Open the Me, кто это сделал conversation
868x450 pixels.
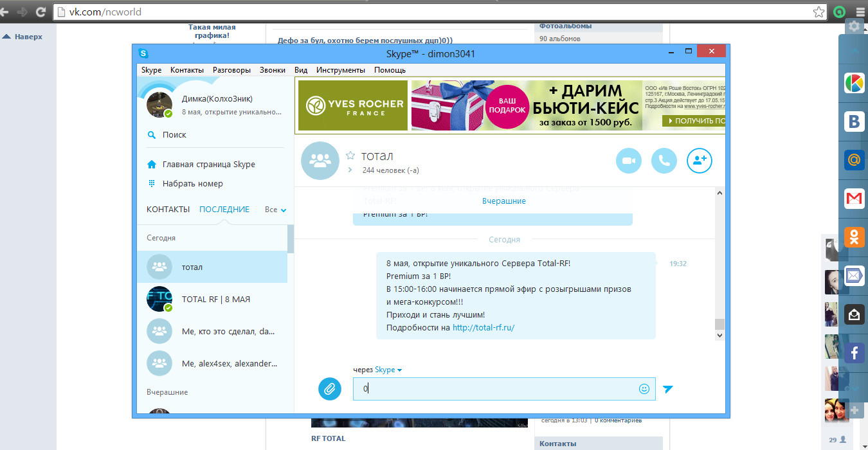(x=212, y=331)
